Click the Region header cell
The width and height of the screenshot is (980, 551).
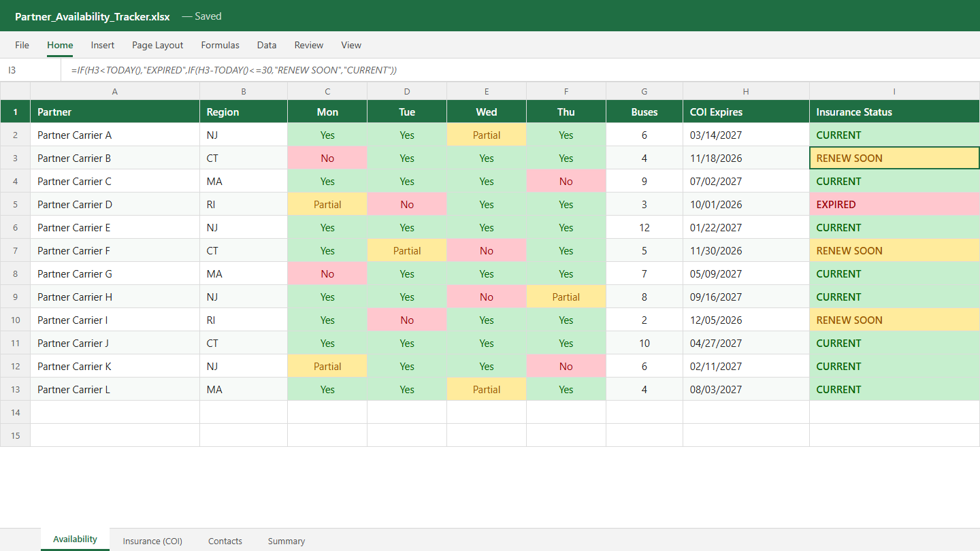(244, 112)
